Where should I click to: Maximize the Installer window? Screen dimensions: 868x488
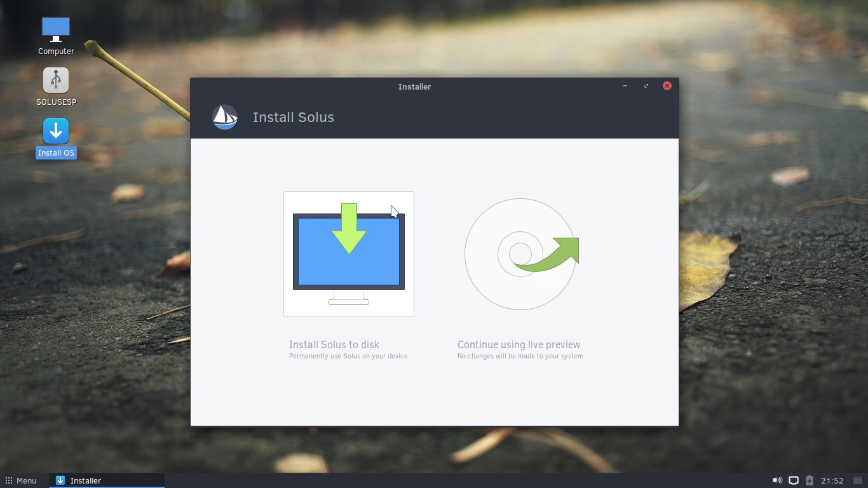pyautogui.click(x=646, y=86)
